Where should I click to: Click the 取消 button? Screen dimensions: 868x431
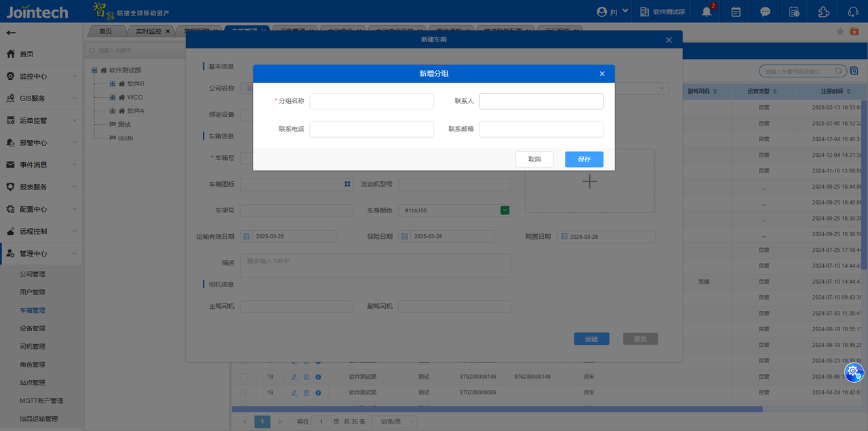(x=534, y=160)
